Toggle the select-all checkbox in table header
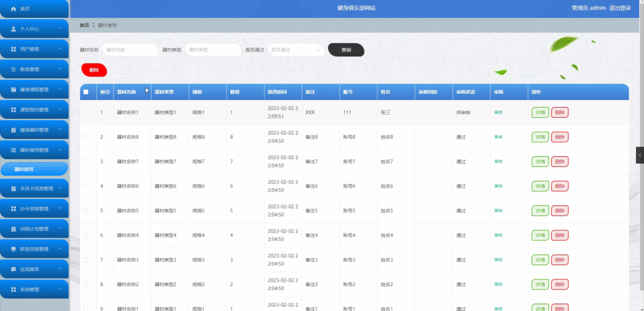644x311 pixels. [86, 92]
